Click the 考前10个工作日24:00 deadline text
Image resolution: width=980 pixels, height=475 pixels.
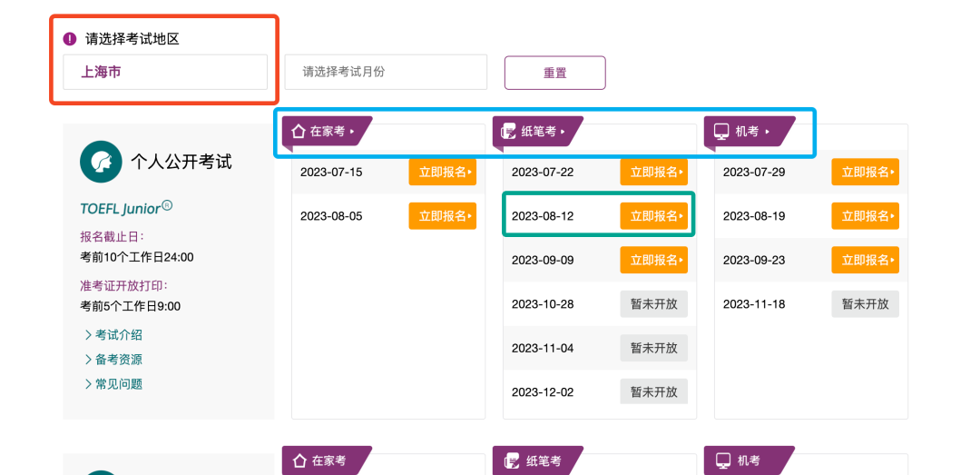137,257
